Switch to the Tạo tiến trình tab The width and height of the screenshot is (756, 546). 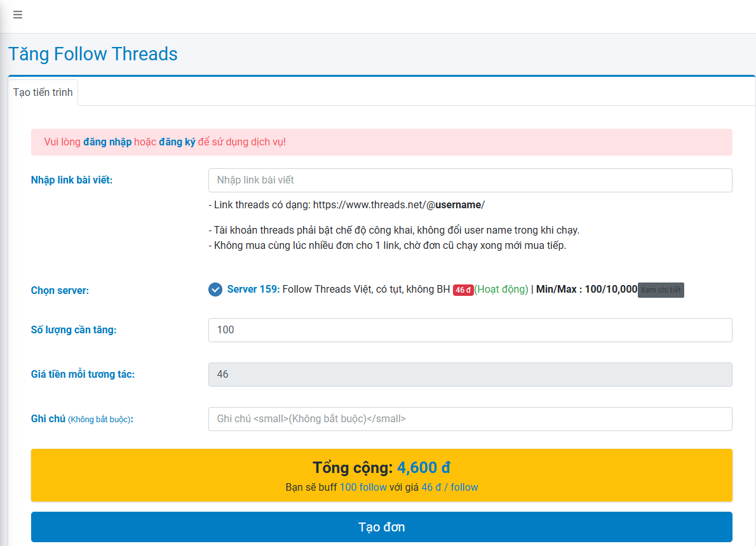click(43, 92)
